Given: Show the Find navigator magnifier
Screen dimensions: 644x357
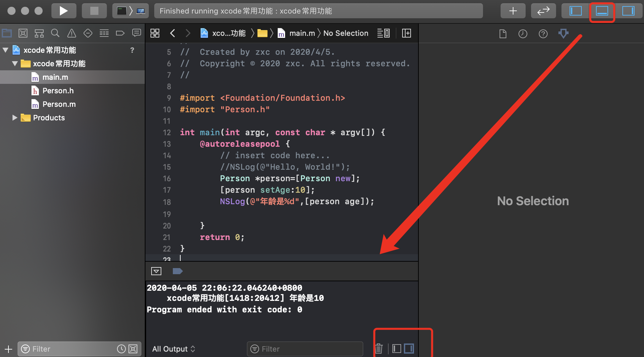Looking at the screenshot, I should pos(55,33).
